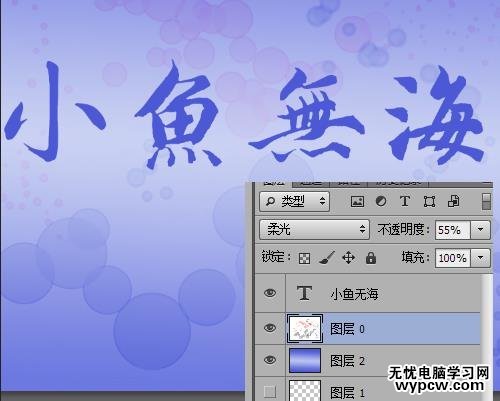
Task: Lock all padlock icon
Action: [371, 258]
